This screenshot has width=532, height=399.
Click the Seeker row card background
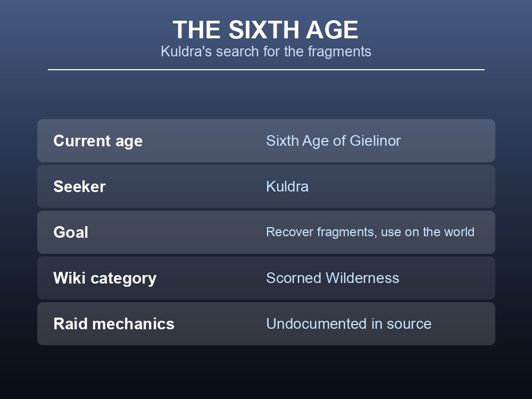click(266, 187)
